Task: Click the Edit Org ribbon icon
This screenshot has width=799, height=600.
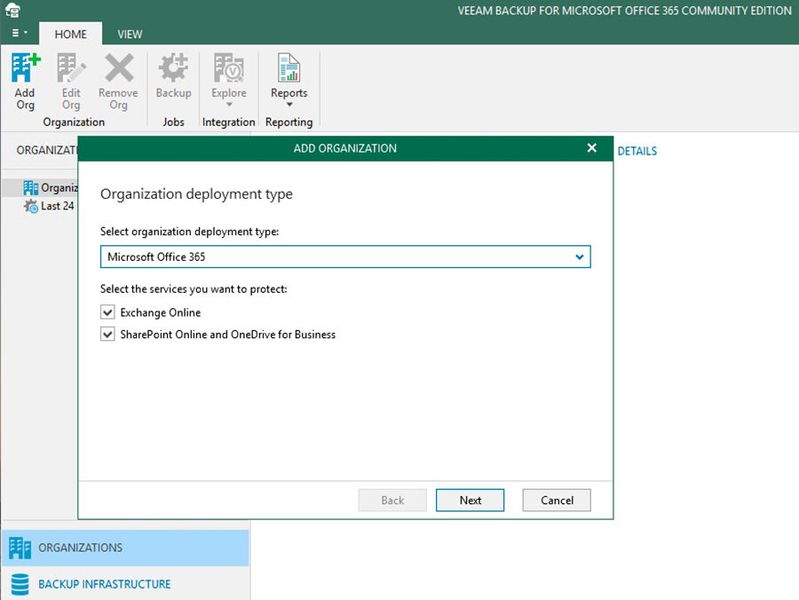Action: tap(71, 68)
